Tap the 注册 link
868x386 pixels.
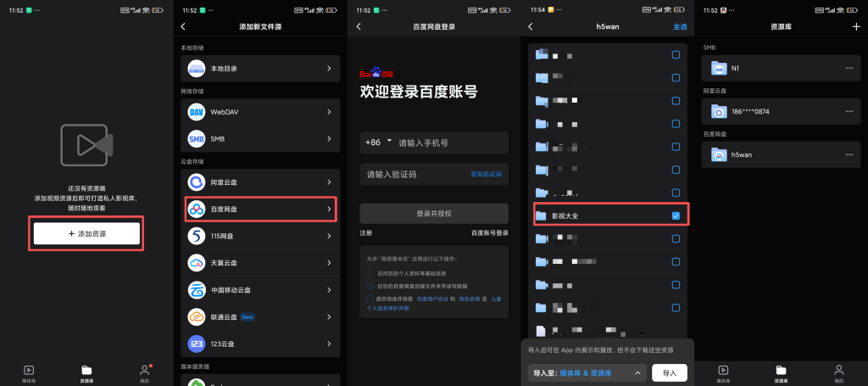pyautogui.click(x=366, y=233)
